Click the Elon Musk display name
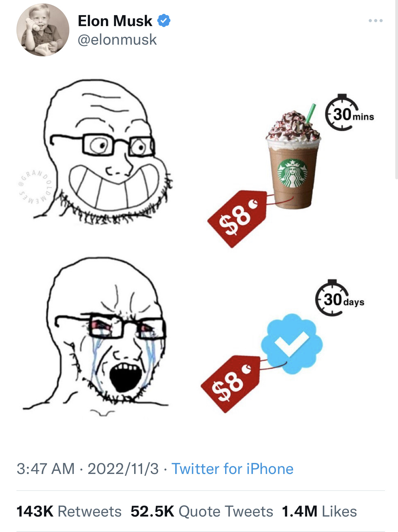The height and width of the screenshot is (532, 398). point(115,21)
